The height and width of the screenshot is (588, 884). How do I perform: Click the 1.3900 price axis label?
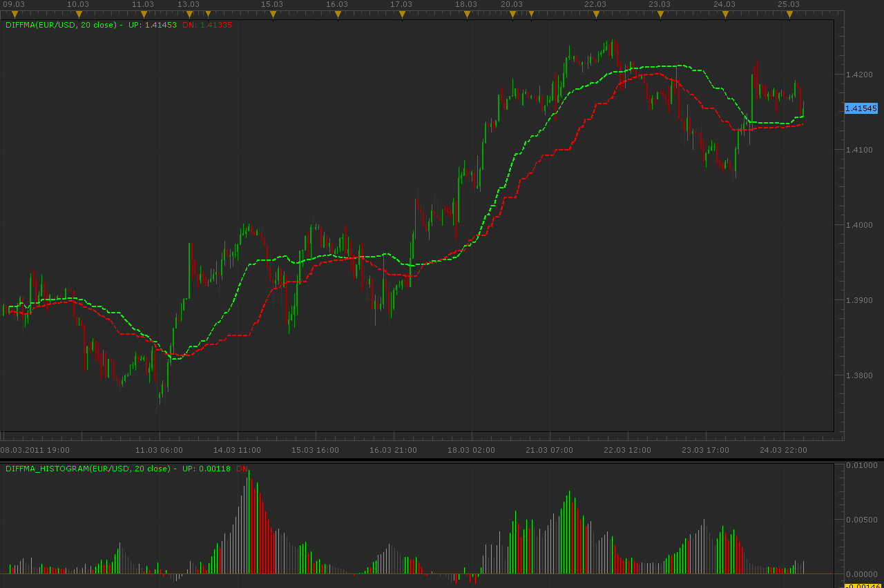[859, 300]
